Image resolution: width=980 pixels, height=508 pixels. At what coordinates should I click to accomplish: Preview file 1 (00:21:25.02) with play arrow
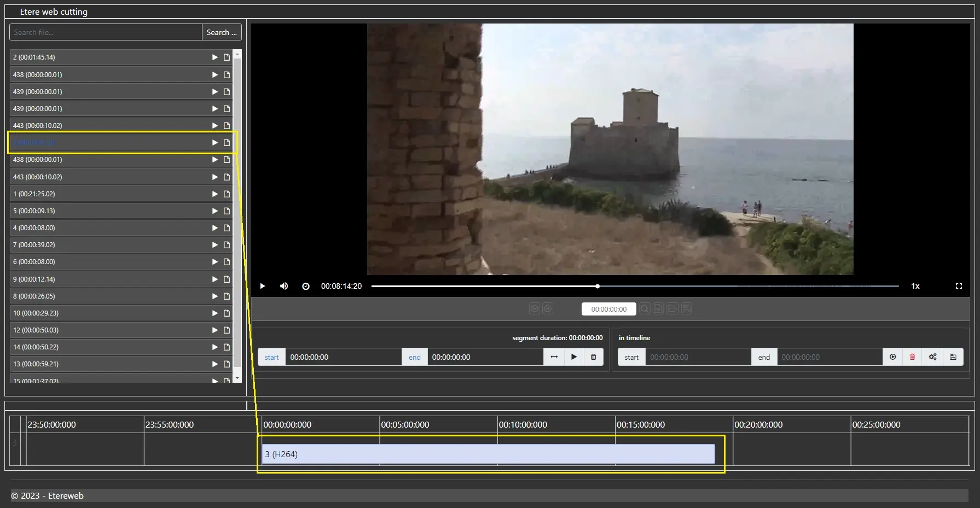coord(215,194)
